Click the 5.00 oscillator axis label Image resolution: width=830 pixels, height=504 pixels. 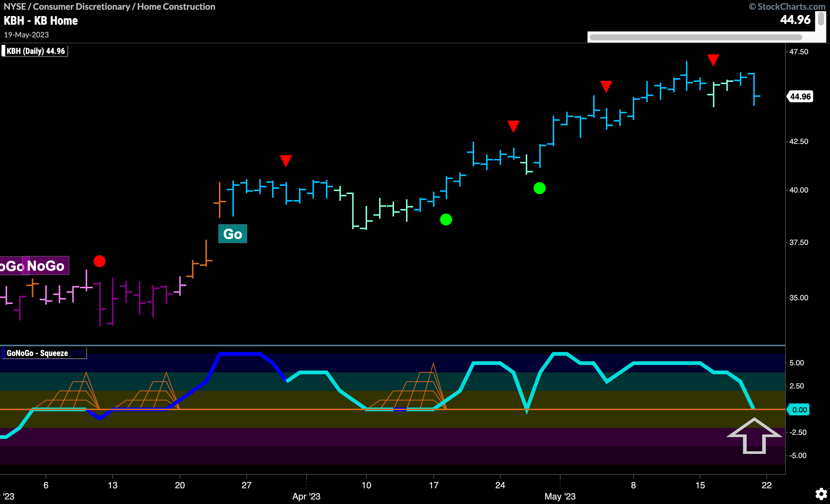click(797, 363)
